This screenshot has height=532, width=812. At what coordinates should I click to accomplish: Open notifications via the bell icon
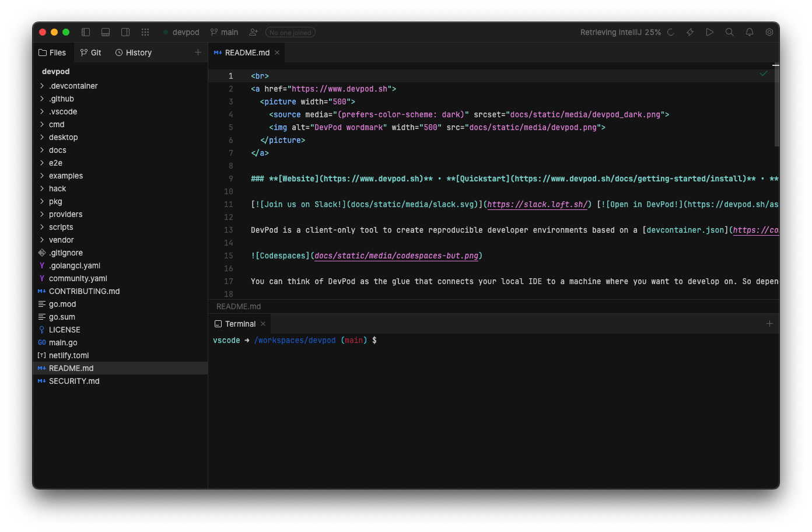750,32
